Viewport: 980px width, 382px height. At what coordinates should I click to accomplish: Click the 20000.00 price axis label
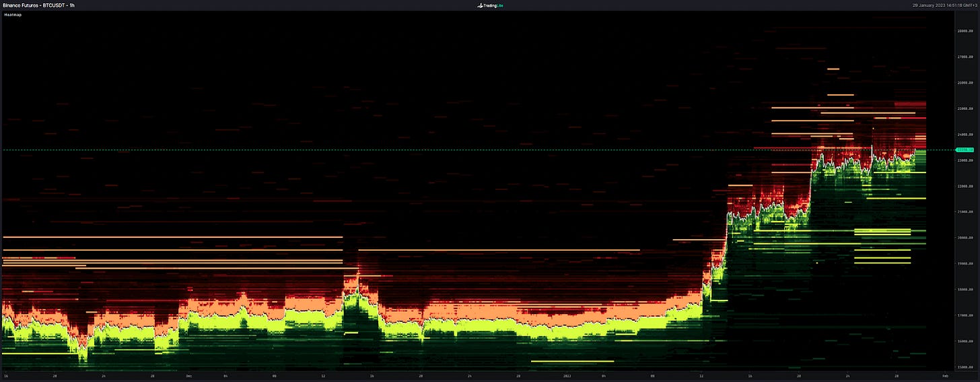(x=966, y=238)
